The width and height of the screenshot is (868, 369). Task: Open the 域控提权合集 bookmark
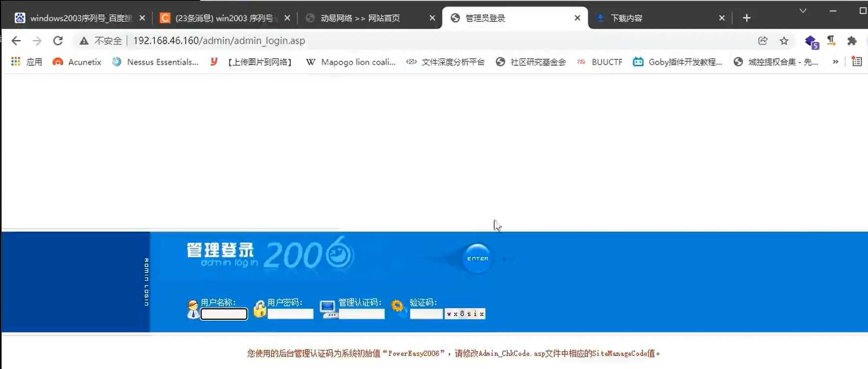(776, 62)
